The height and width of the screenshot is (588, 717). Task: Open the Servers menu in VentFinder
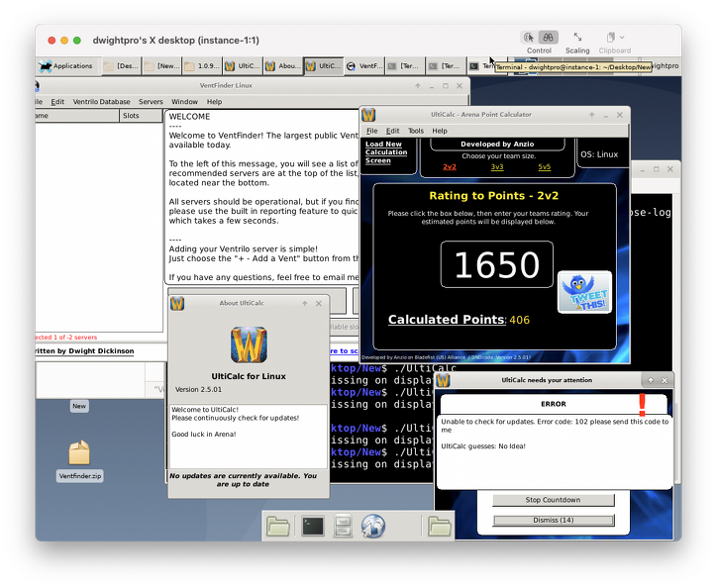[x=151, y=102]
